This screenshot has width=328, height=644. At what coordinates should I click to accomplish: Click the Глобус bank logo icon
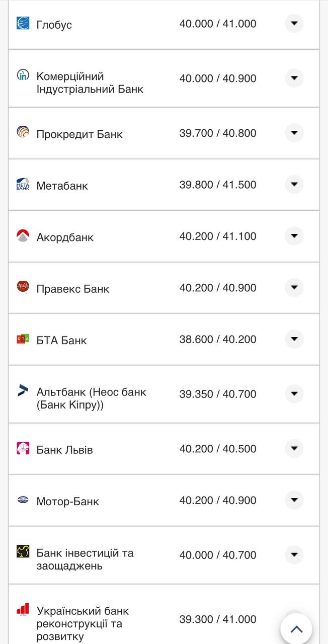(x=23, y=23)
